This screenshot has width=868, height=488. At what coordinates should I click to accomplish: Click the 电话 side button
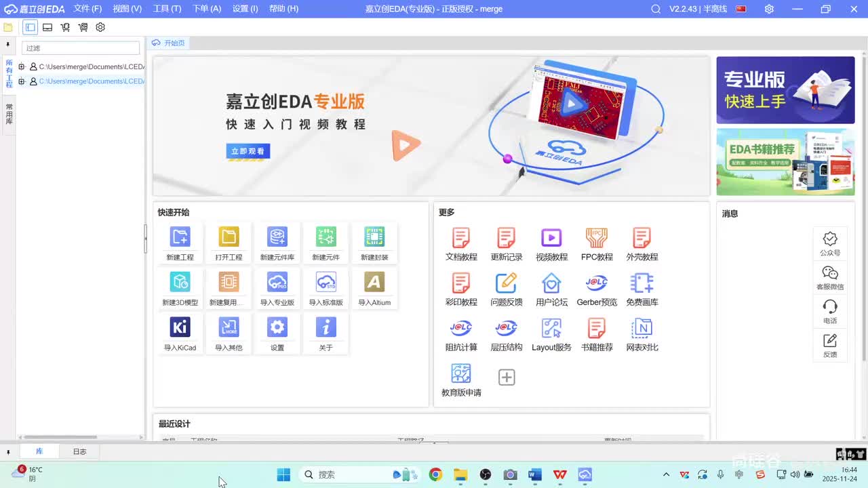(x=830, y=311)
